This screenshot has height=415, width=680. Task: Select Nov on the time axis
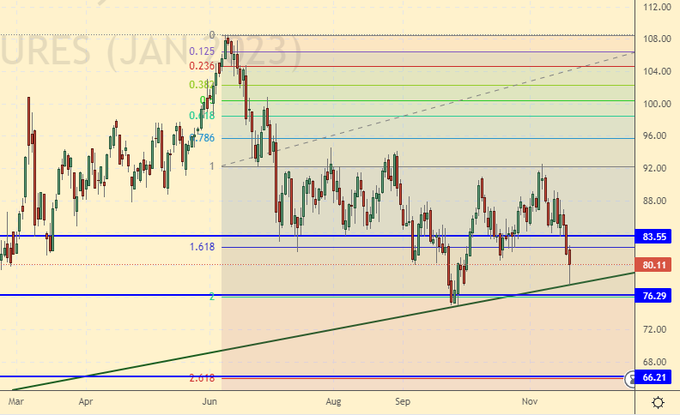click(529, 401)
